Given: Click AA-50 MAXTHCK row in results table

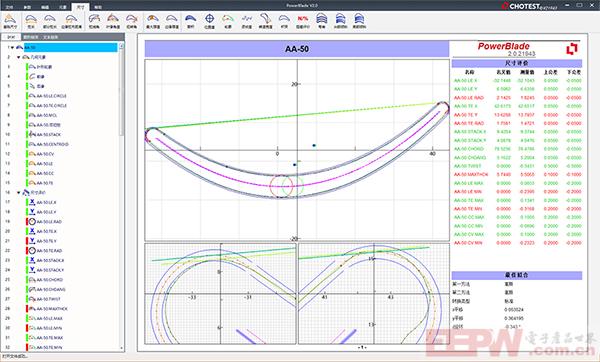Looking at the screenshot, I should tap(517, 174).
